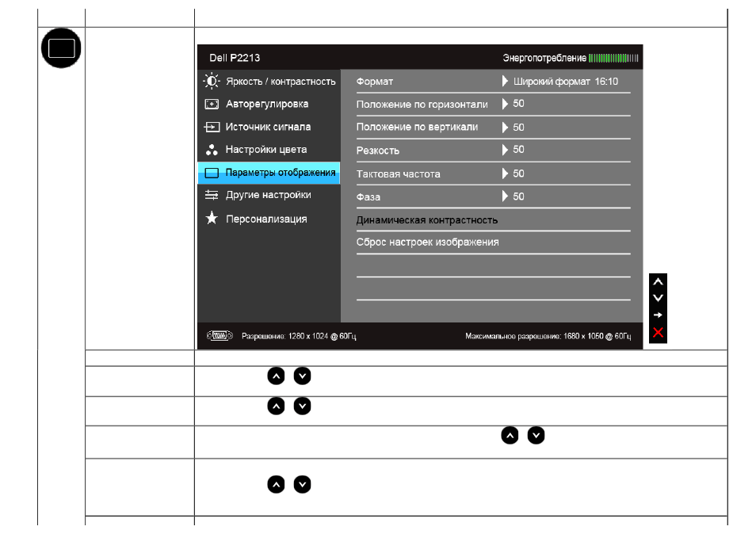756x534 pixels.
Task: Expand the Положение по горизонтали arrow
Action: (505, 104)
